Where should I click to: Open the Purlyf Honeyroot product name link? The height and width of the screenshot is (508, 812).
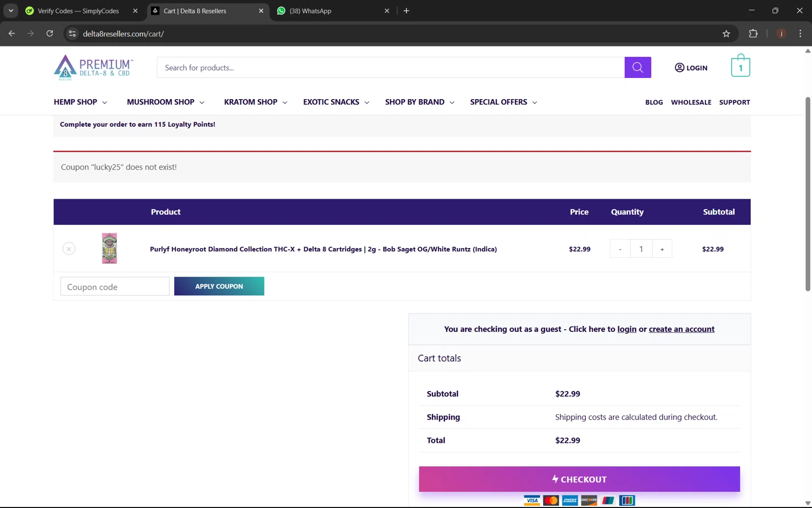click(x=323, y=249)
